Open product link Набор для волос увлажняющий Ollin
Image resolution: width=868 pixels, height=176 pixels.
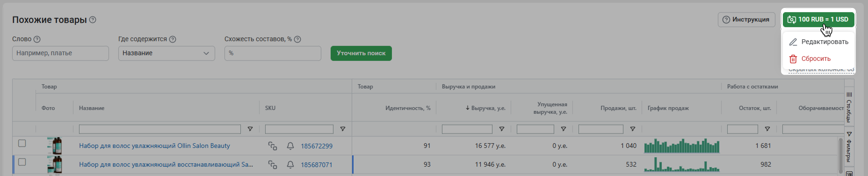[x=154, y=146]
